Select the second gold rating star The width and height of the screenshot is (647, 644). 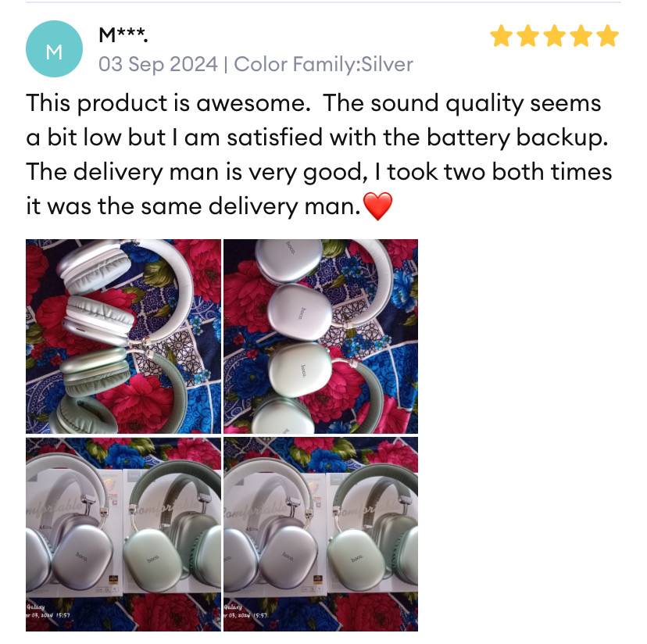527,35
